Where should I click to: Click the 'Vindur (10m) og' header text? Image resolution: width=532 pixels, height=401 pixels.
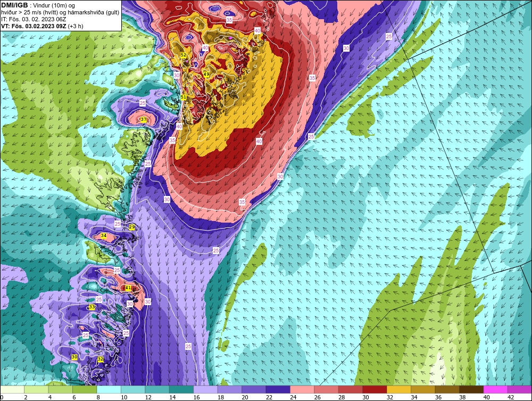click(55, 5)
